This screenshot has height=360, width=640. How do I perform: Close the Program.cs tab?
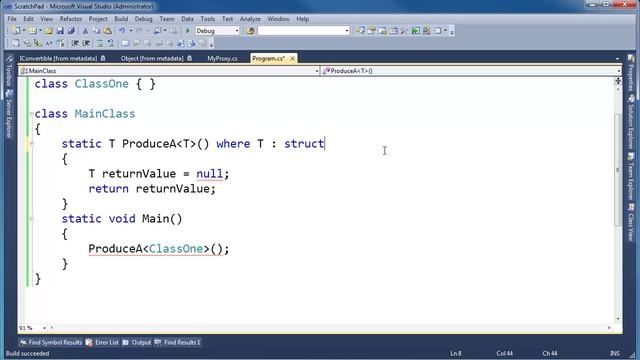point(292,58)
